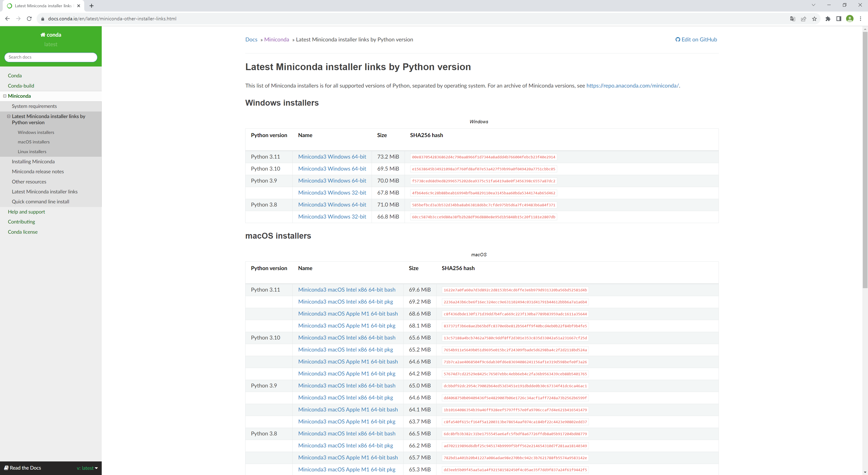
Task: Open Other resources in the sidebar
Action: (x=29, y=182)
